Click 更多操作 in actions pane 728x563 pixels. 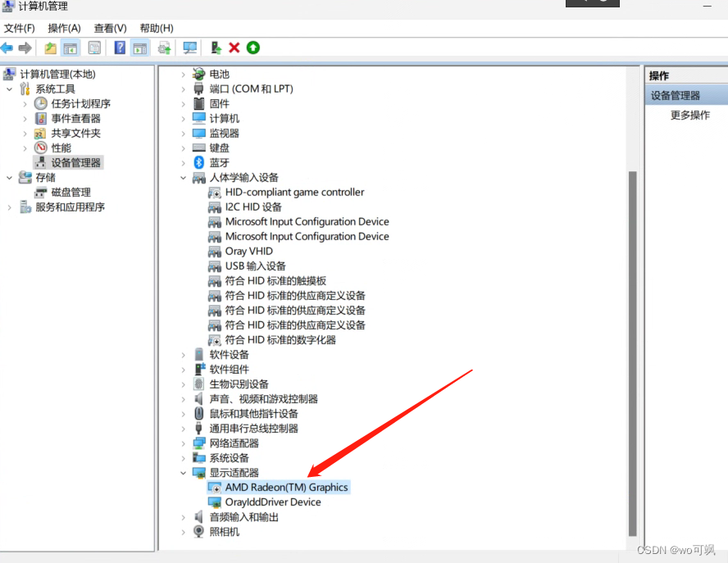[x=690, y=115]
